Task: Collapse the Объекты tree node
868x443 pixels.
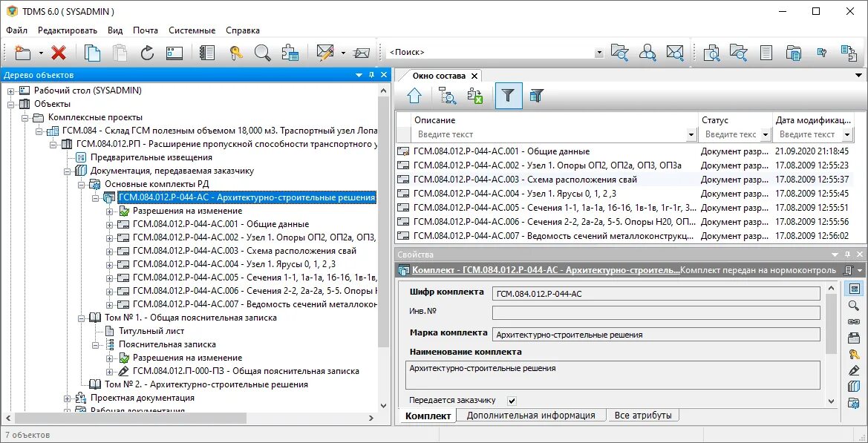Action: (10, 104)
